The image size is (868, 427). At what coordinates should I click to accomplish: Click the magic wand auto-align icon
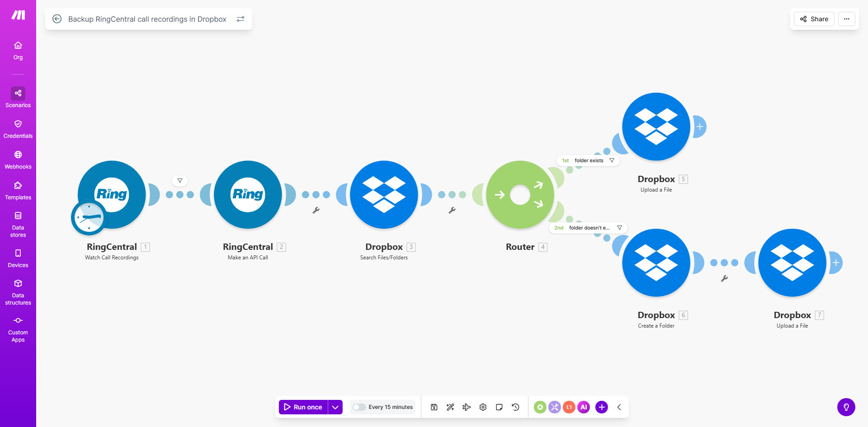pyautogui.click(x=450, y=407)
